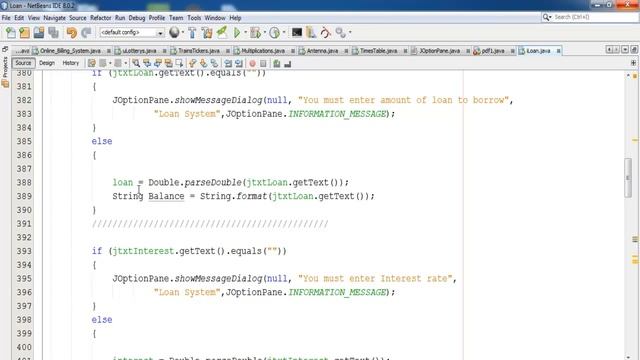The image size is (640, 360).
Task: Click Toggle Bookmark icon
Action: coord(214,63)
